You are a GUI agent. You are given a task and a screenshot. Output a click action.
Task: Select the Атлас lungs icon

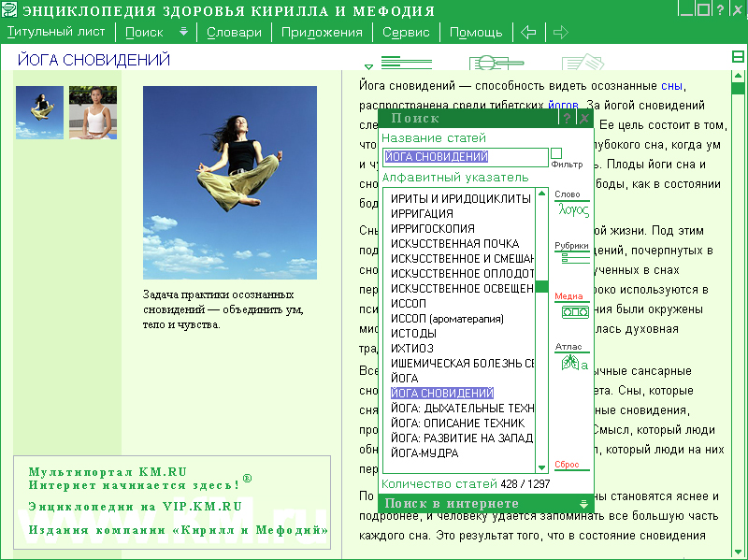point(574,364)
